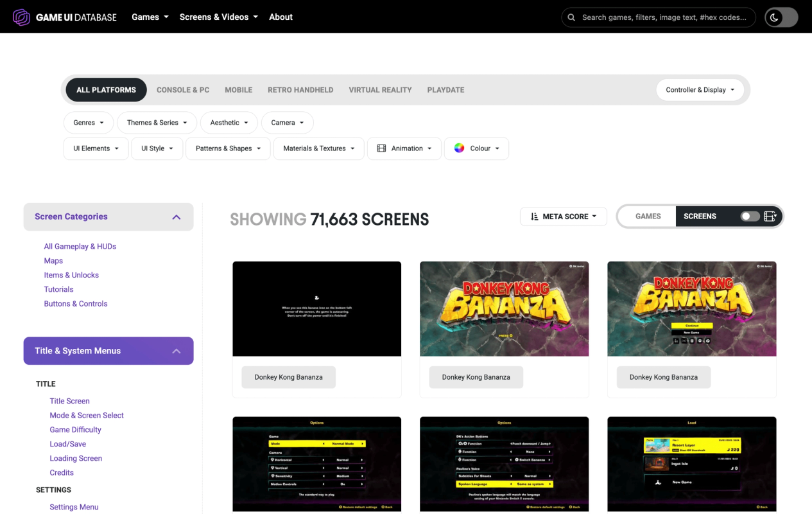Viewport: 812px width, 514px height.
Task: Open the Controller & Display dropdown
Action: (700, 90)
